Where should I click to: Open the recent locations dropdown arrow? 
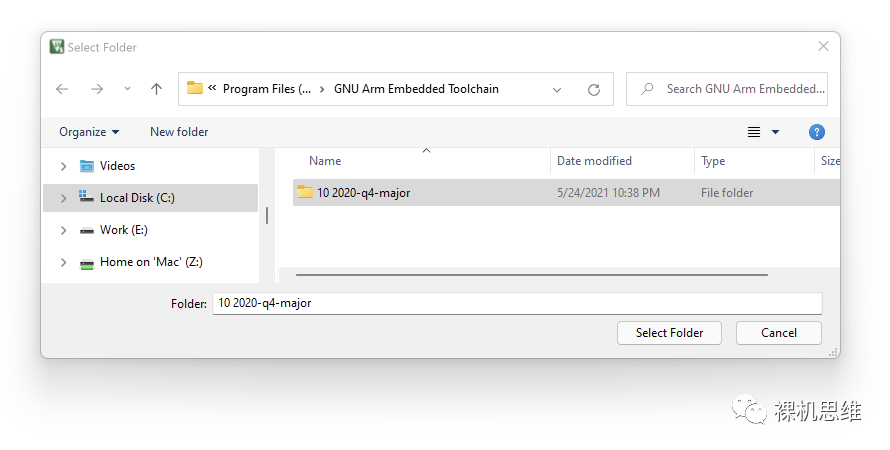click(x=127, y=89)
